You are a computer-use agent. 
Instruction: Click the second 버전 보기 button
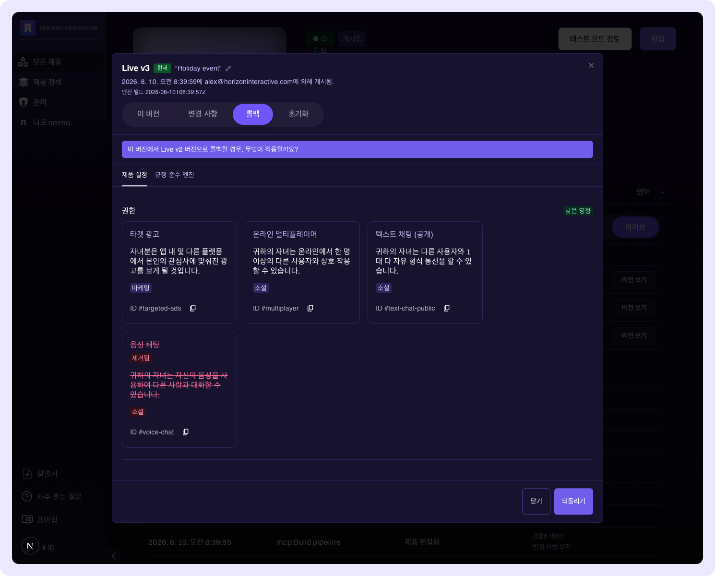[634, 308]
